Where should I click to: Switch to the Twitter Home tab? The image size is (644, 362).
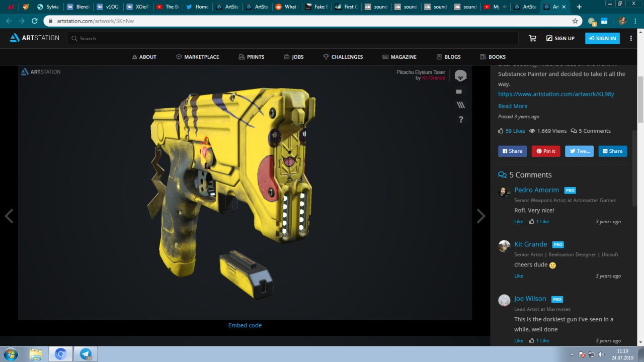pyautogui.click(x=197, y=7)
